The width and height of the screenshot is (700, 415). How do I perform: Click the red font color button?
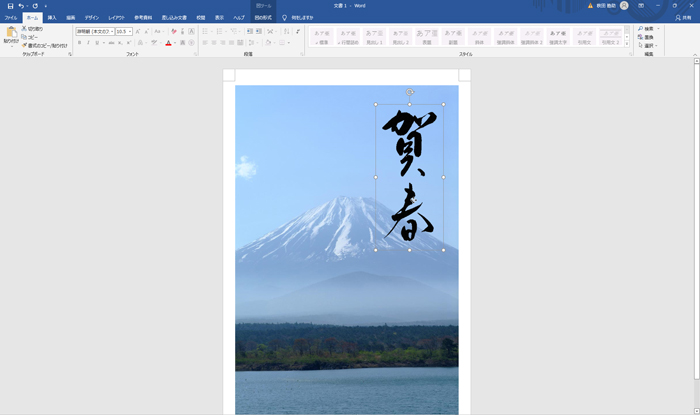[x=168, y=43]
